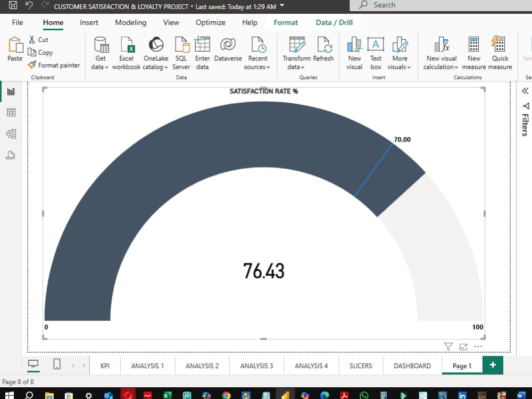The width and height of the screenshot is (532, 399).
Task: Open the Insert ribbon tab
Action: [89, 22]
